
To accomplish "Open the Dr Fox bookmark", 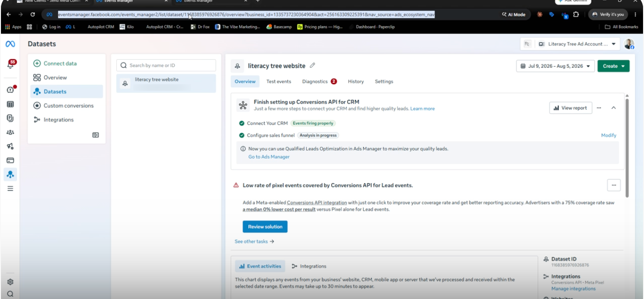I will pyautogui.click(x=200, y=27).
